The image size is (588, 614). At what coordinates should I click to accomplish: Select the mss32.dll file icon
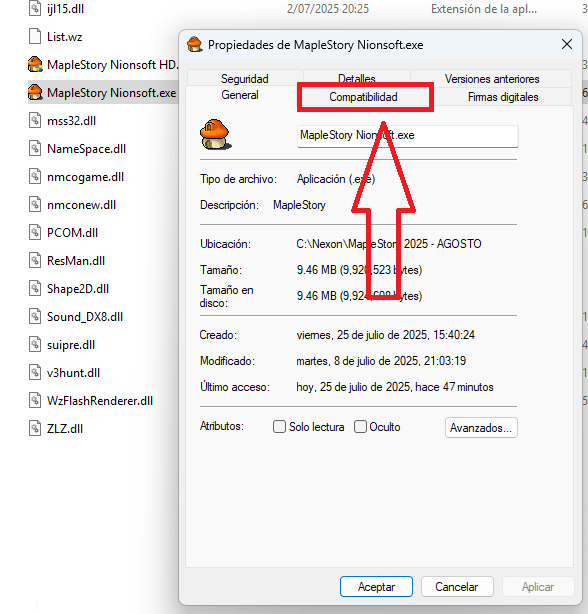(35, 121)
